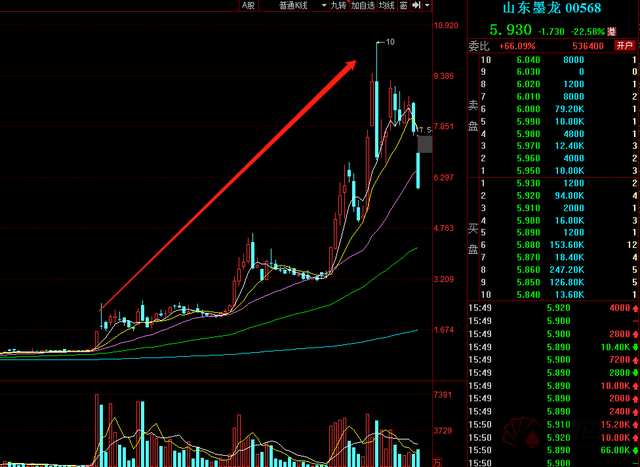Click the 委比 order ratio label
This screenshot has height=467, width=640.
(478, 46)
